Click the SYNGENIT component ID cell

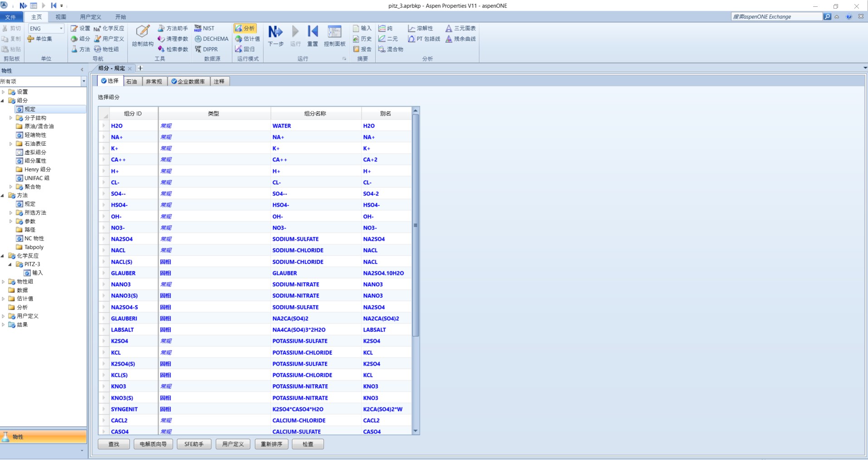133,409
